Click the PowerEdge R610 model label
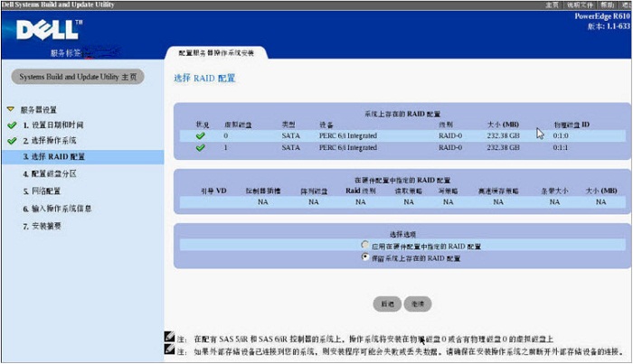The height and width of the screenshot is (364, 633). [x=602, y=16]
